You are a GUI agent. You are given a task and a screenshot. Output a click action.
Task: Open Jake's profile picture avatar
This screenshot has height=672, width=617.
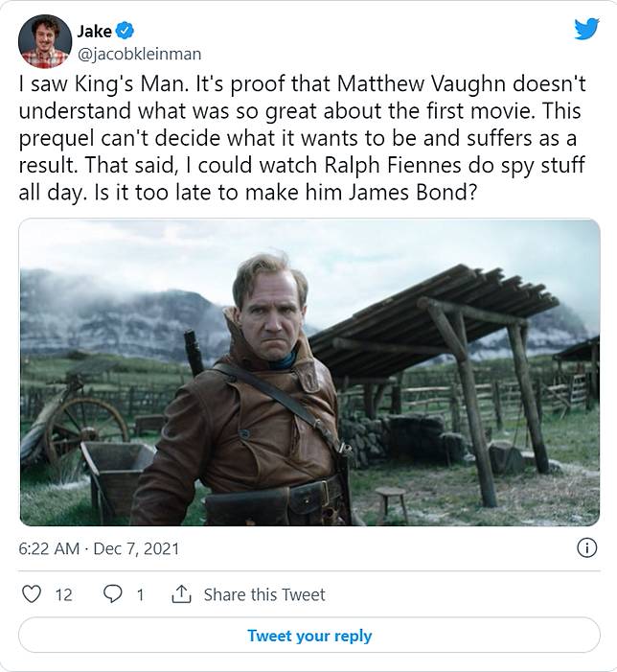click(45, 41)
